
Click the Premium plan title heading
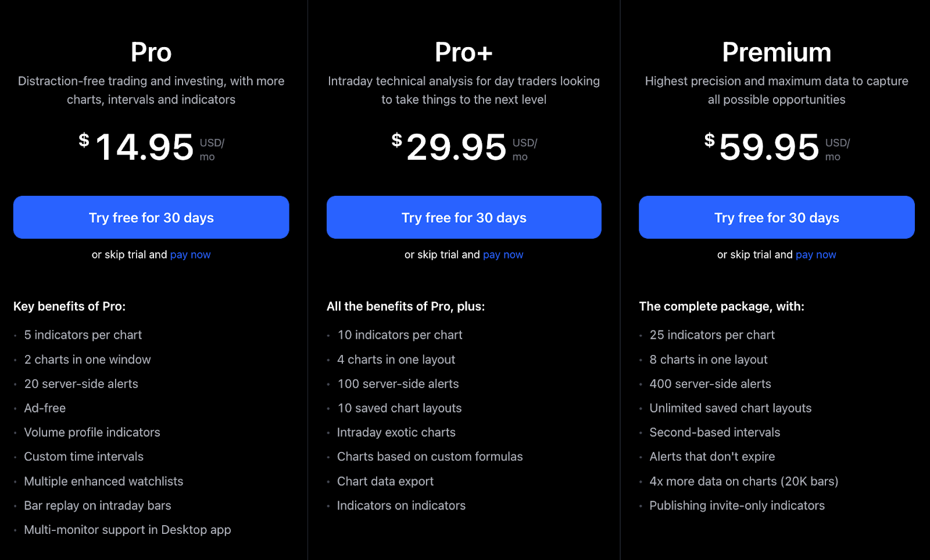[x=777, y=52]
